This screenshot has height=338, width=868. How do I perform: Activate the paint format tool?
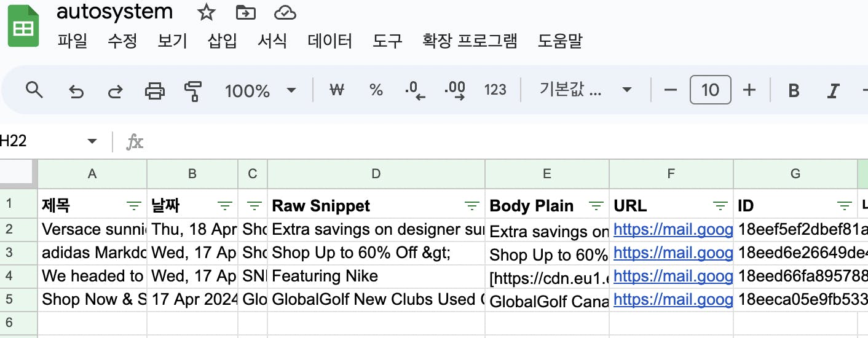[193, 91]
